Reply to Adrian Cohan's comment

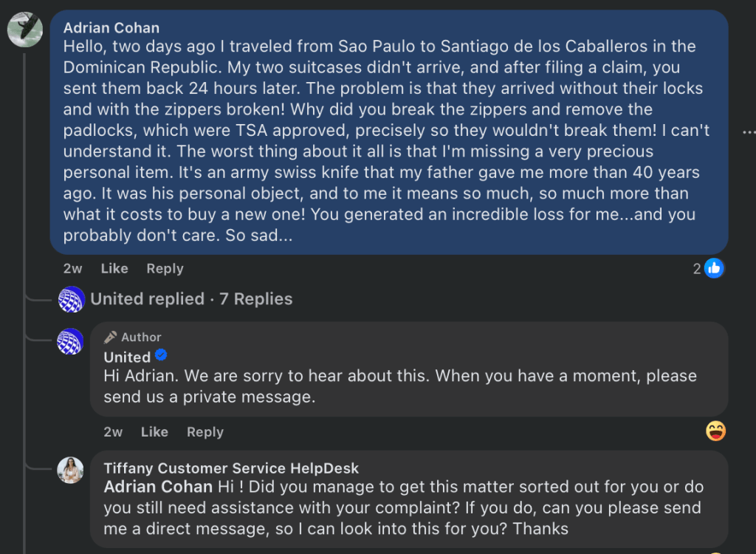pyautogui.click(x=165, y=269)
